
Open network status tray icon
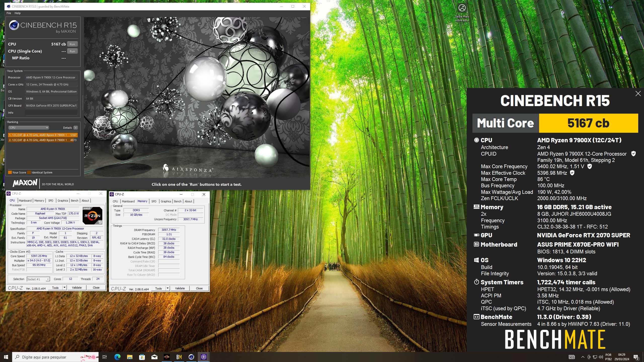pos(595,357)
